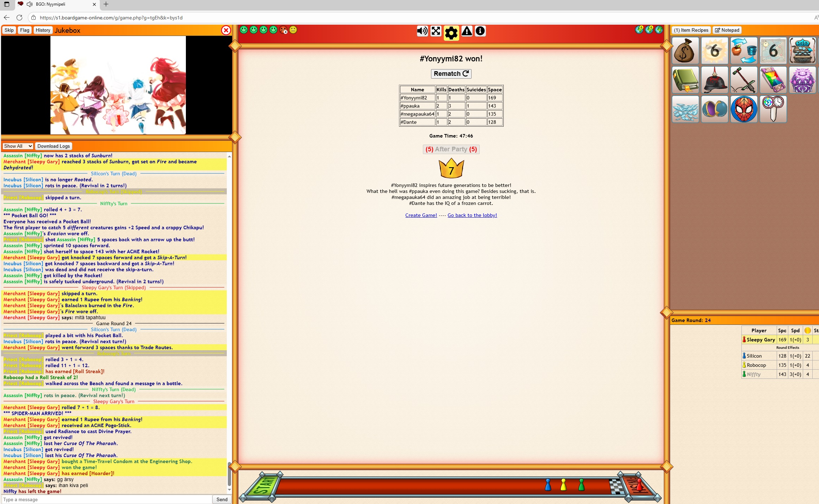Open the game info icon
Image resolution: width=819 pixels, height=504 pixels.
[480, 31]
